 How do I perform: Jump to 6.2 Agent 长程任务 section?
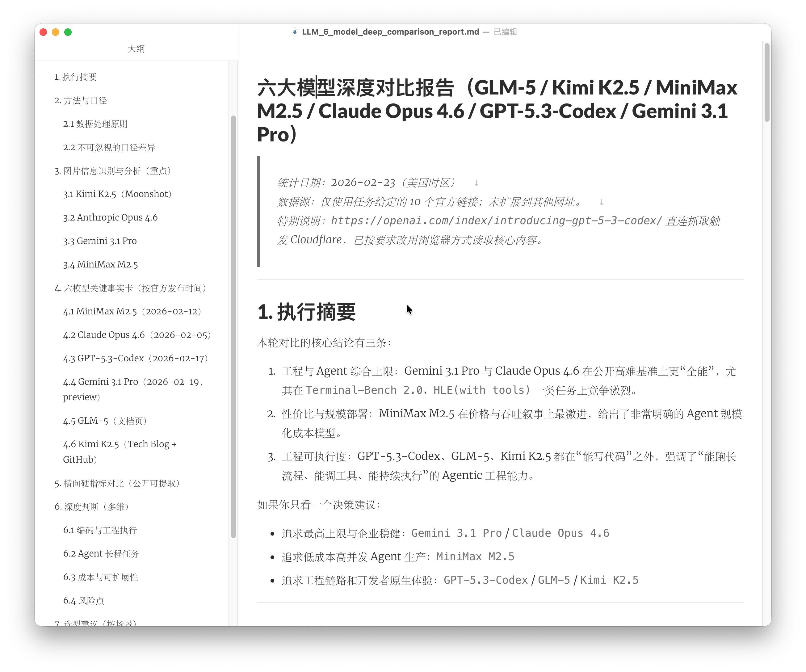click(x=101, y=553)
